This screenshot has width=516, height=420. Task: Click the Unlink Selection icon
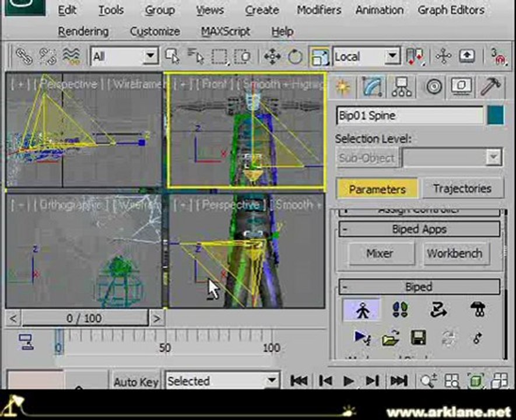click(x=47, y=56)
